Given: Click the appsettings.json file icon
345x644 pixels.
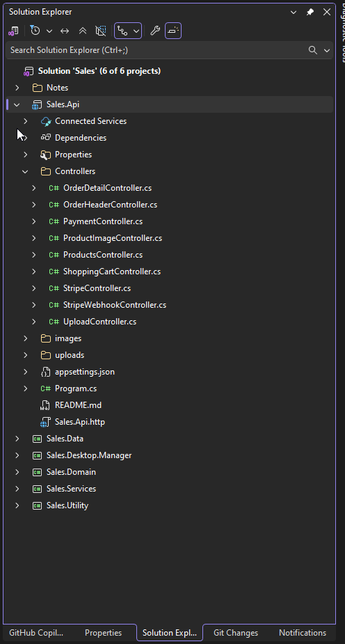Looking at the screenshot, I should 46,372.
